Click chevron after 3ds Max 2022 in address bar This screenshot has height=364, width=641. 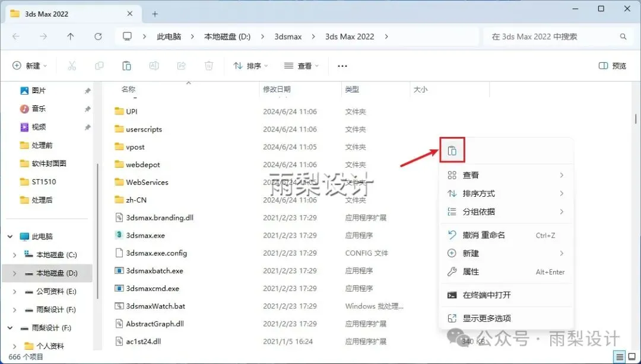coord(386,36)
